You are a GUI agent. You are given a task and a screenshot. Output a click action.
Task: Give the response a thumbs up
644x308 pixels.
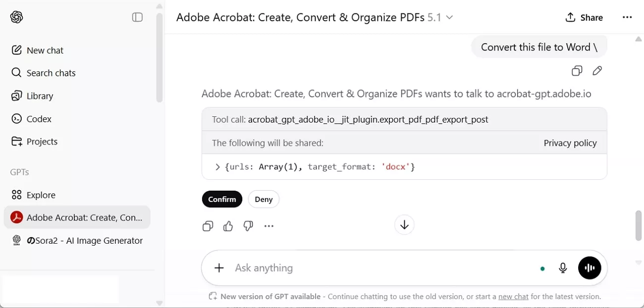[228, 226]
